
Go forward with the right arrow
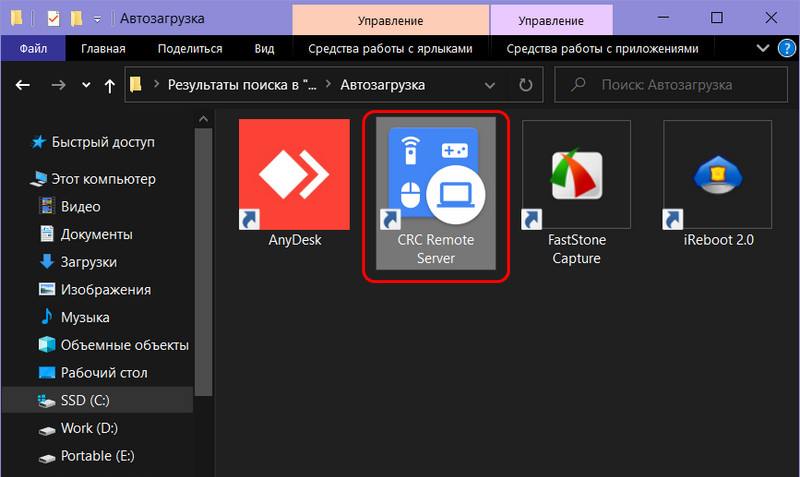(x=58, y=85)
